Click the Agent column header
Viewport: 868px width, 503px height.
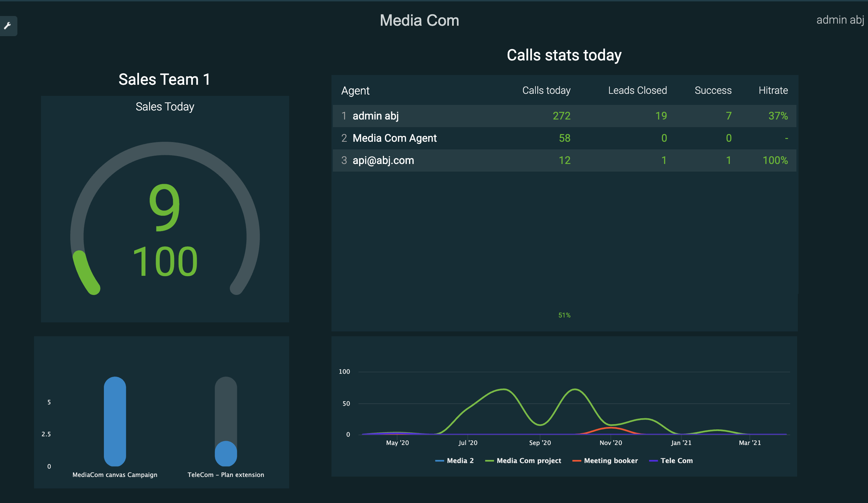[x=355, y=91]
